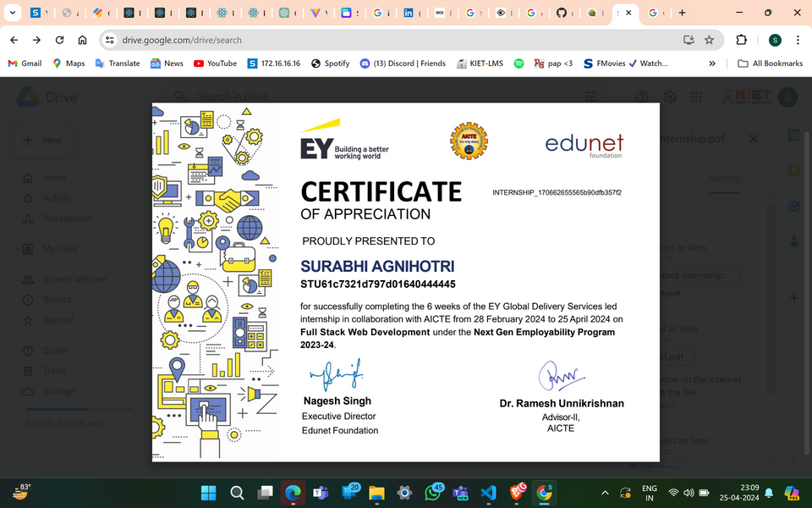This screenshot has height=508, width=812.
Task: Switch to the LinkedIn tab
Action: click(x=409, y=13)
